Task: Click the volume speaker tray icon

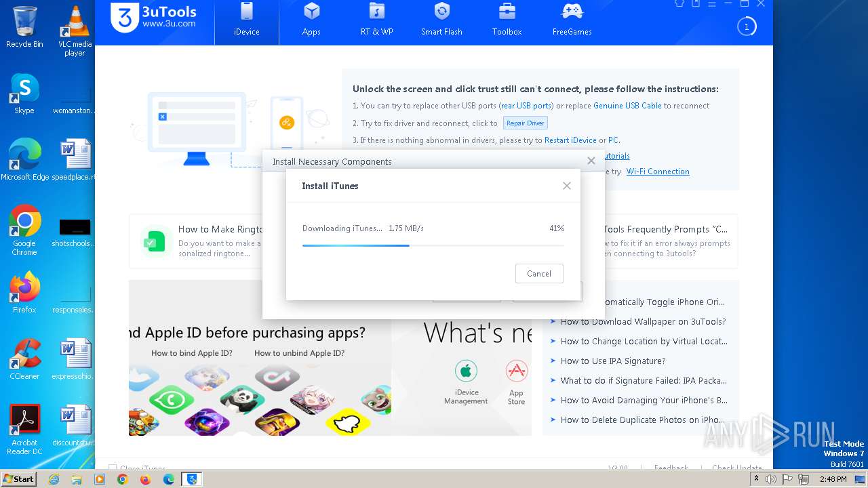Action: 771,479
